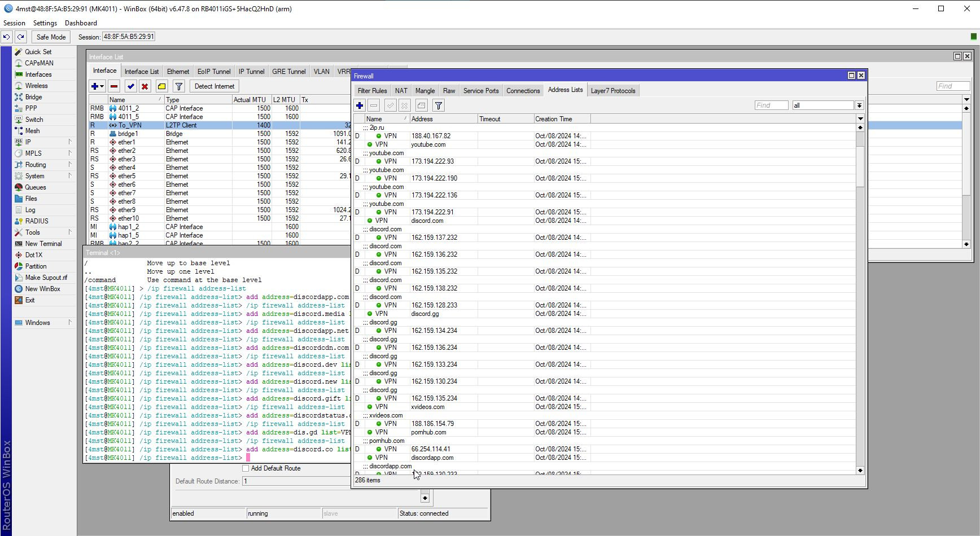
Task: Switch to Layer7 Protocols tab
Action: (x=613, y=91)
